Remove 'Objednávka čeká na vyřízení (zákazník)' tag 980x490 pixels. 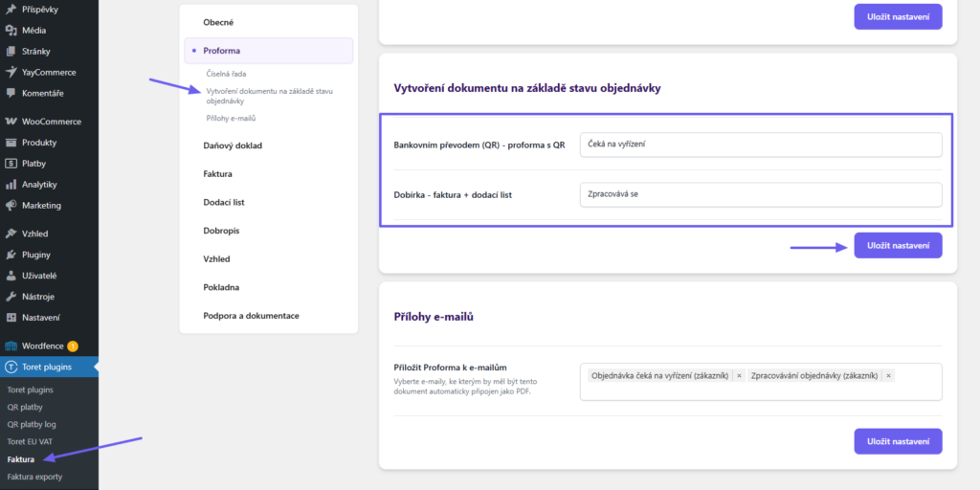(739, 375)
